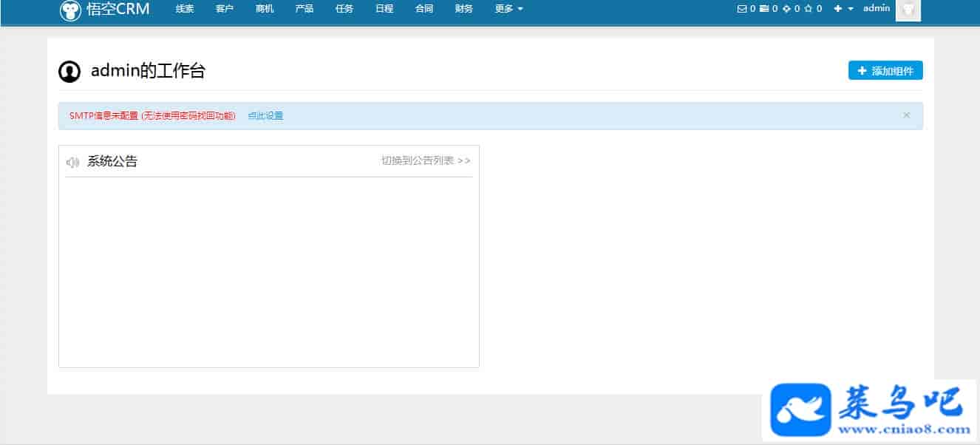The height and width of the screenshot is (445, 980).
Task: Open the 财务 menu item
Action: (464, 9)
